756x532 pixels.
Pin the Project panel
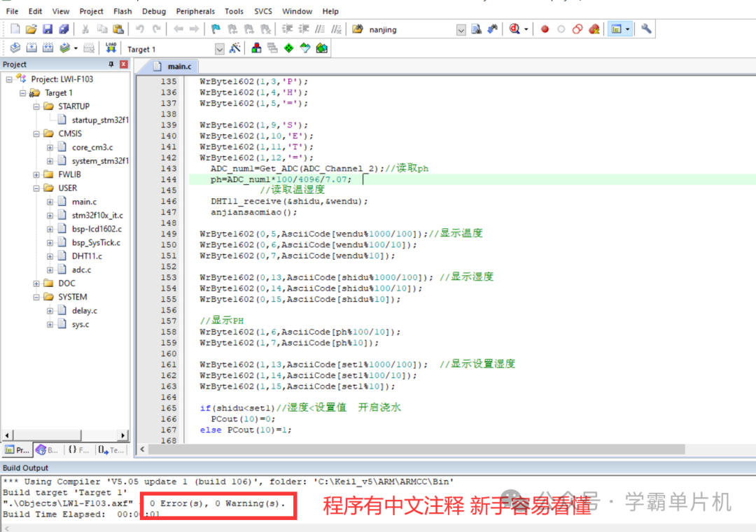click(111, 64)
